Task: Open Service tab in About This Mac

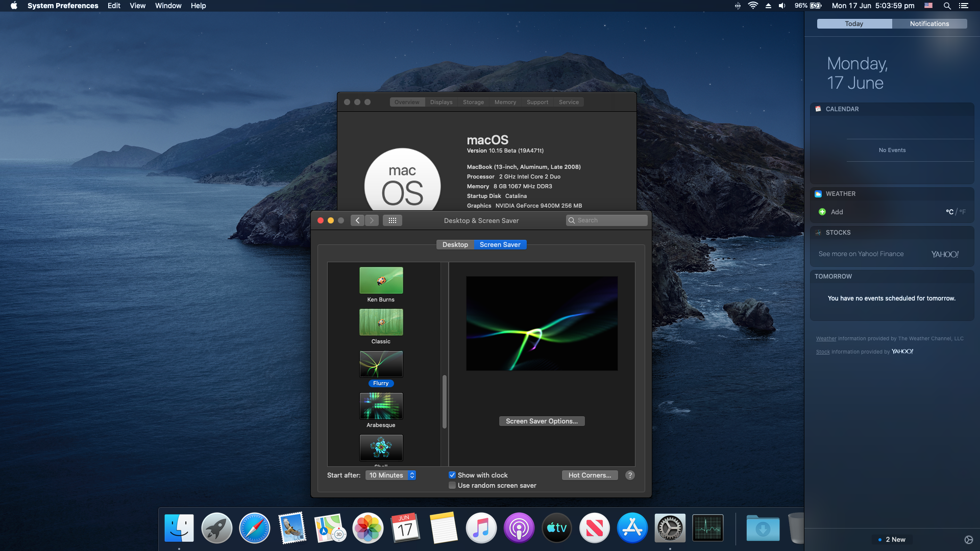Action: pyautogui.click(x=569, y=102)
